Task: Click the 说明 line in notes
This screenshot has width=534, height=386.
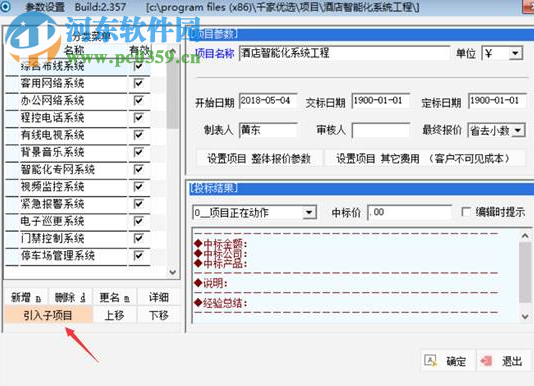Action: tap(211, 283)
